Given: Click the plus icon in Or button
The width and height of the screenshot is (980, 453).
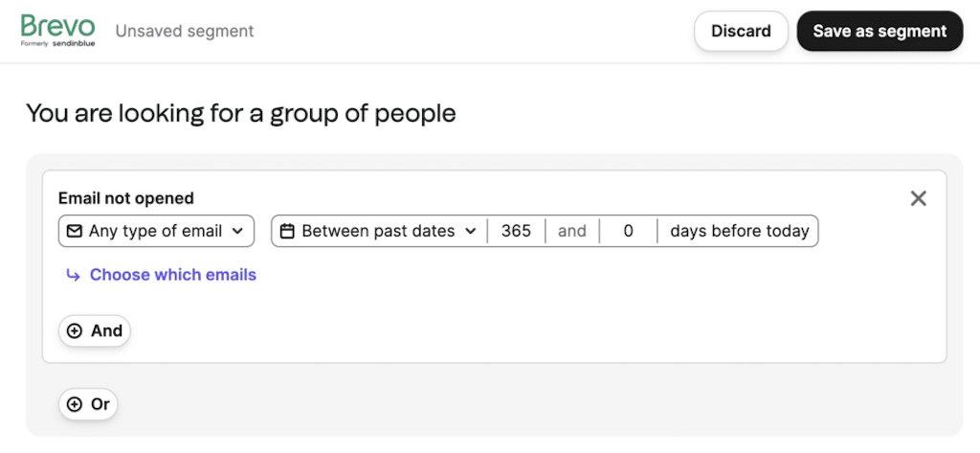Looking at the screenshot, I should (x=75, y=404).
